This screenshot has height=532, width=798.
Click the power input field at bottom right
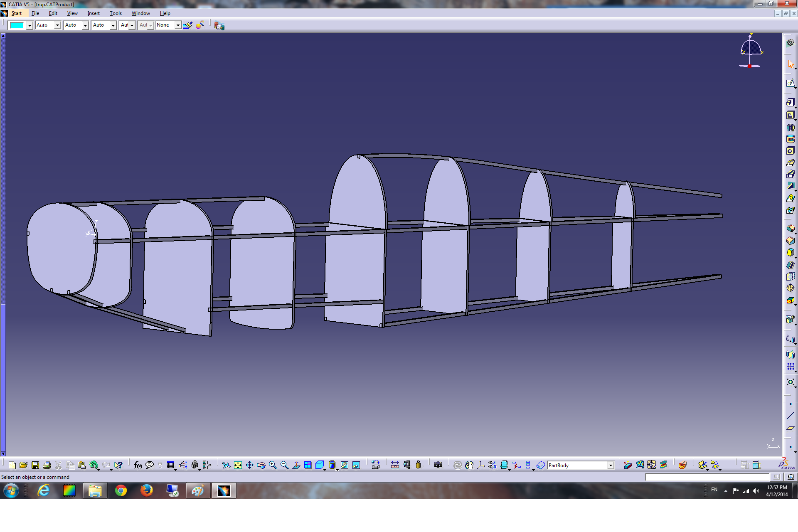[707, 477]
